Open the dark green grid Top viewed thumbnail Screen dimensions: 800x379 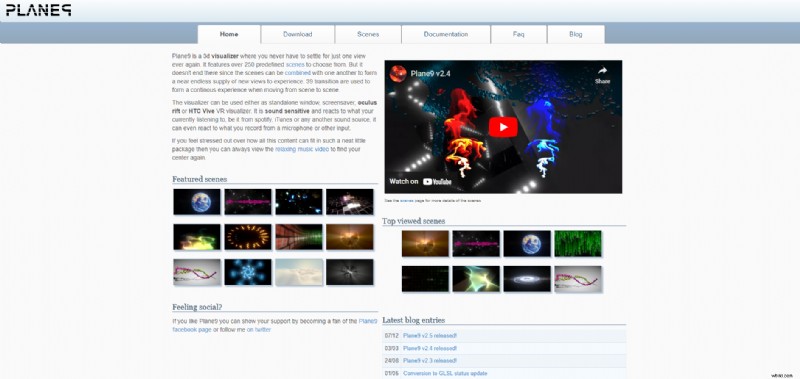(426, 279)
